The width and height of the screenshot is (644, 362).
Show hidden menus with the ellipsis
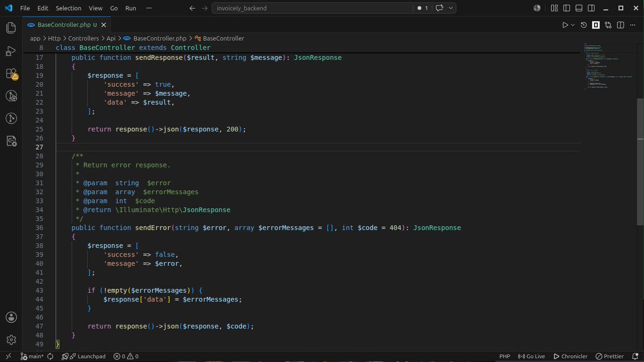coord(149,8)
